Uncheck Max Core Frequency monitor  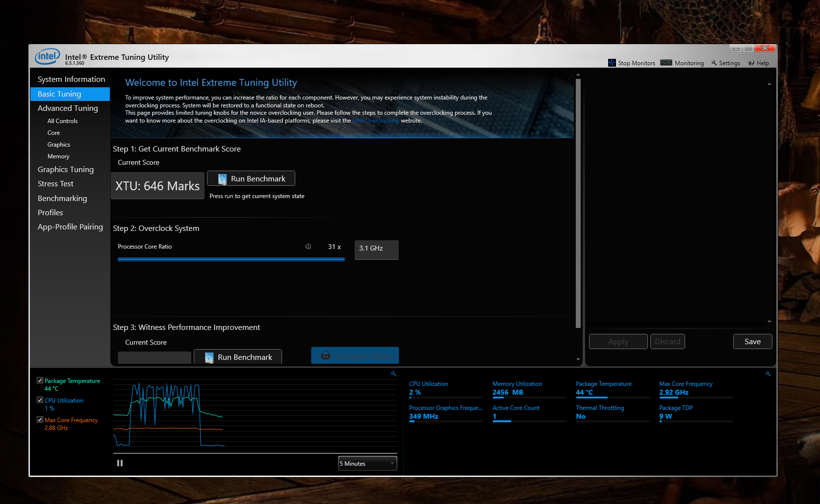(x=40, y=420)
